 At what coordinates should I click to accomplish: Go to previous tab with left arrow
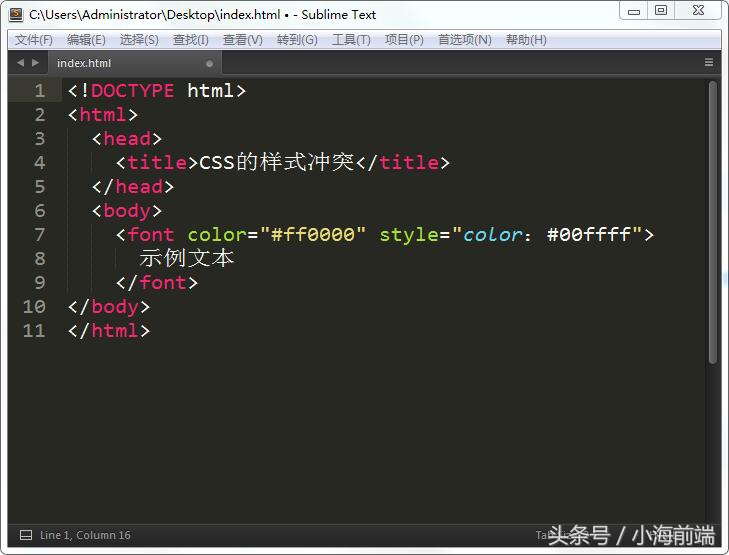tap(20, 63)
